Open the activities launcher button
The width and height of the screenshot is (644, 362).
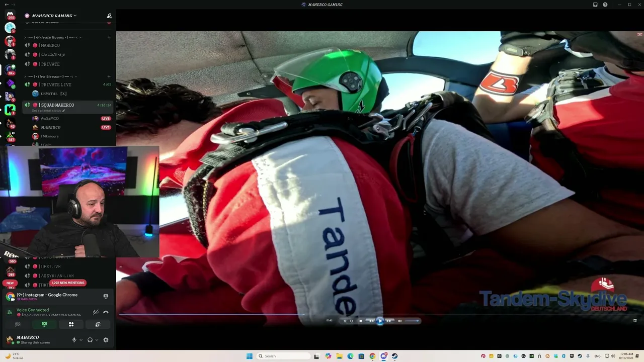(71, 324)
